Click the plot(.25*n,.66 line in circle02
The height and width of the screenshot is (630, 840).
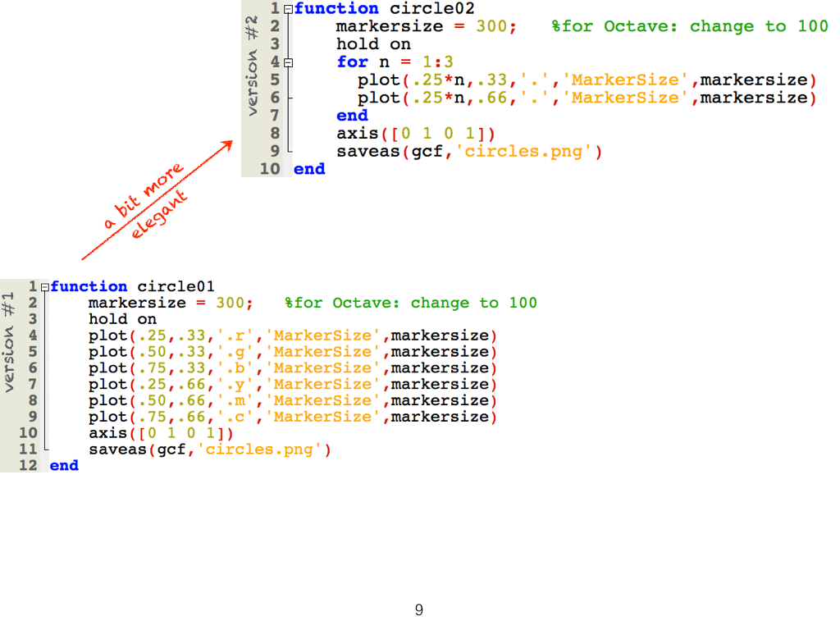[587, 98]
